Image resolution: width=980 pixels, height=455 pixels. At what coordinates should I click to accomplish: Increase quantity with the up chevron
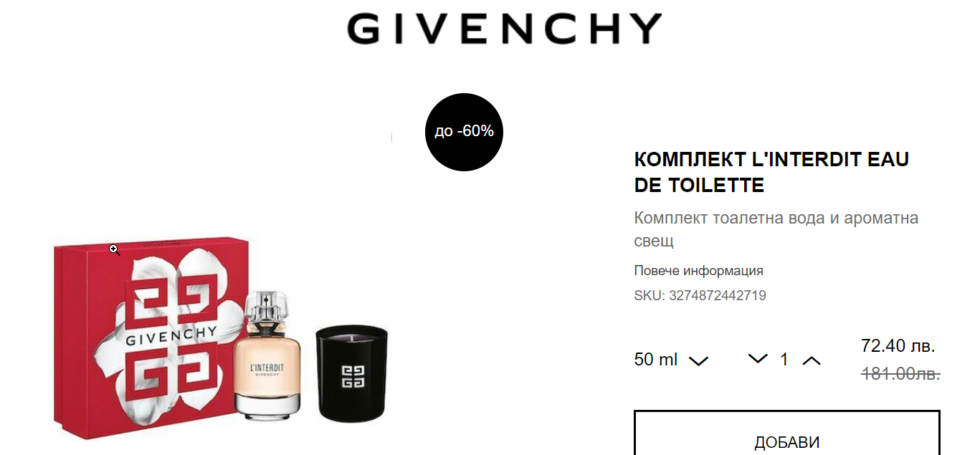click(x=811, y=360)
